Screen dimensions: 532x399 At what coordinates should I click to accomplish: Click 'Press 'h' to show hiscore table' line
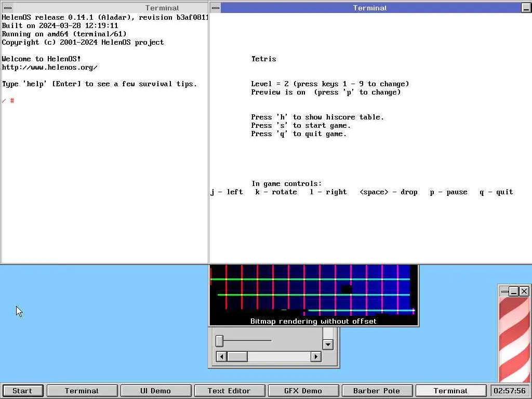coord(317,117)
